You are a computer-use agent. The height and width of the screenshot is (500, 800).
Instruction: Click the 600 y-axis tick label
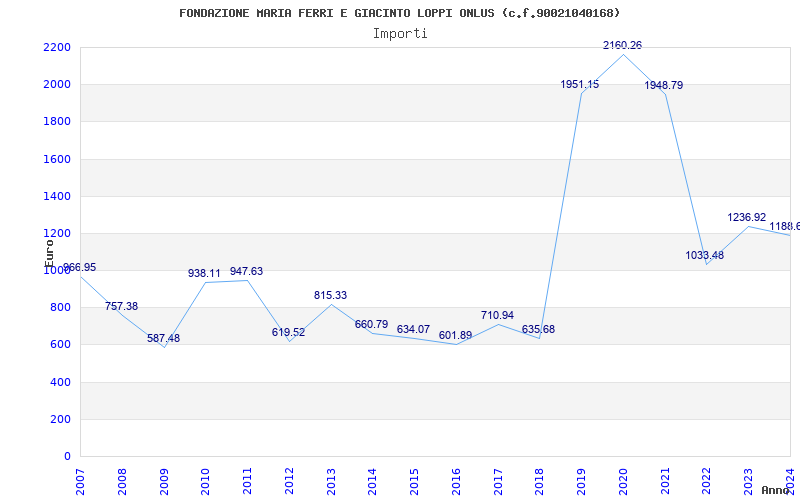[61, 345]
